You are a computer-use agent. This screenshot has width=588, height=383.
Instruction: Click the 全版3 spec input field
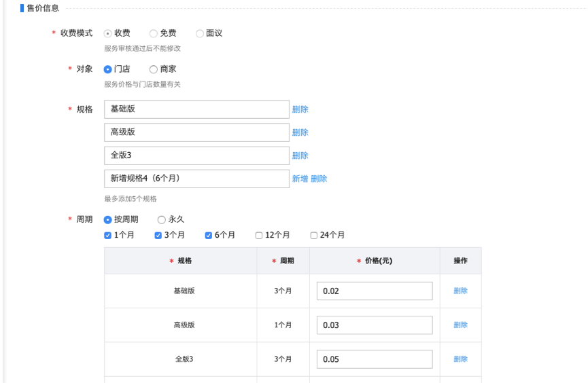point(196,156)
